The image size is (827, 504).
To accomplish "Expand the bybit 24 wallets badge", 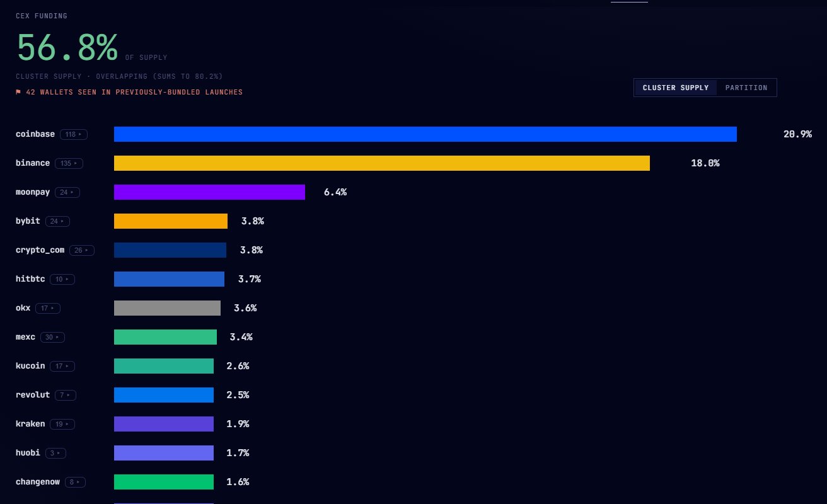I will (57, 221).
